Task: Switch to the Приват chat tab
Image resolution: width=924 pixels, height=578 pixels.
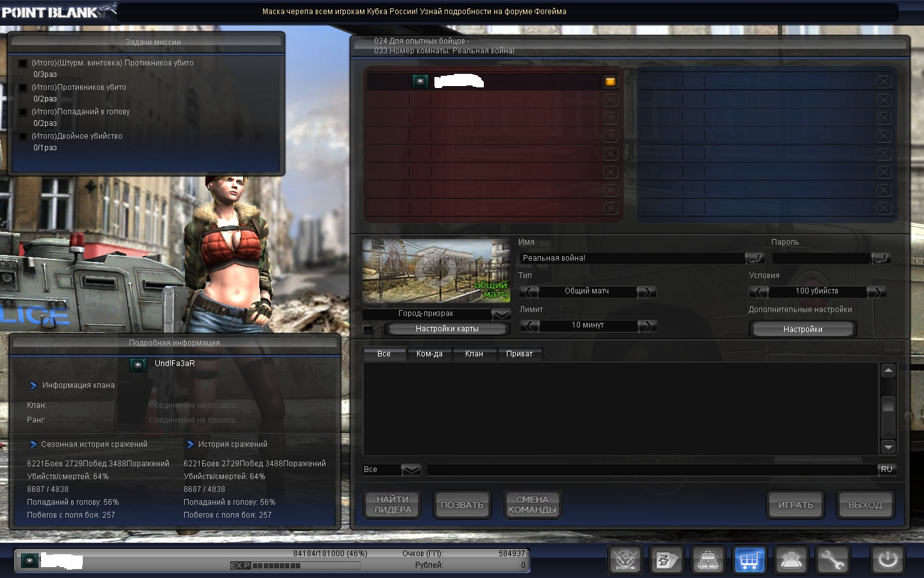Action: (x=519, y=354)
